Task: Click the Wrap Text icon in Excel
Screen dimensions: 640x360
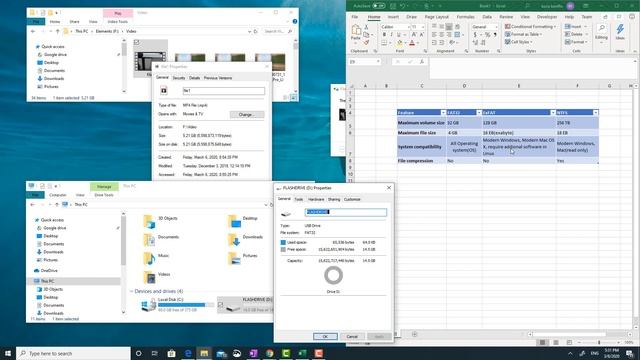Action: 457,27
